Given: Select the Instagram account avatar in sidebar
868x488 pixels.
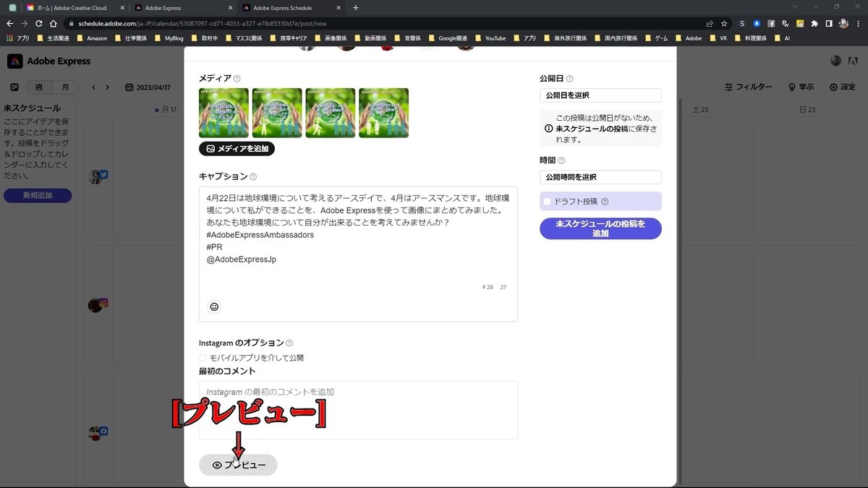Looking at the screenshot, I should (98, 305).
